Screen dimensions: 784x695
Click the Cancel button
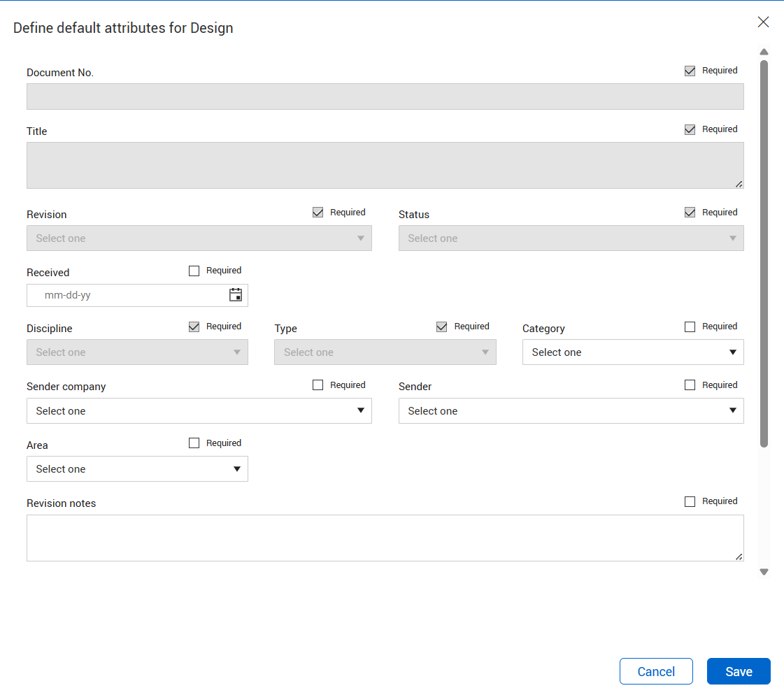pos(656,671)
